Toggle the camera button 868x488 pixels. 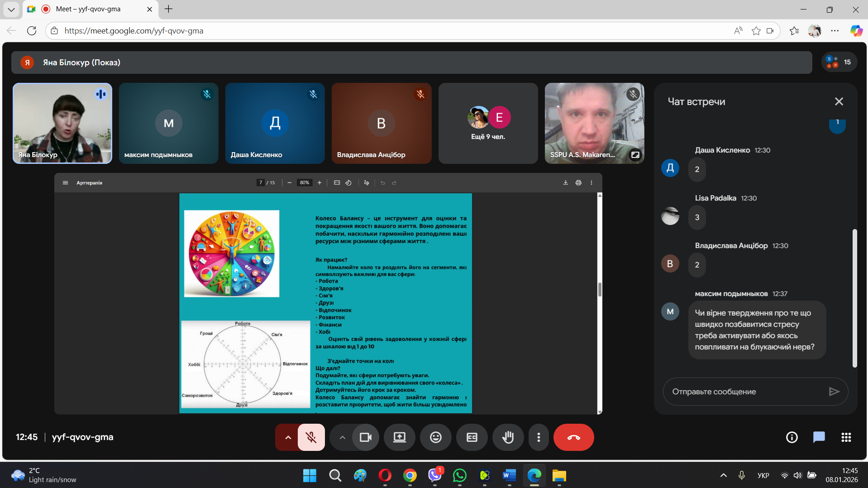click(x=365, y=437)
